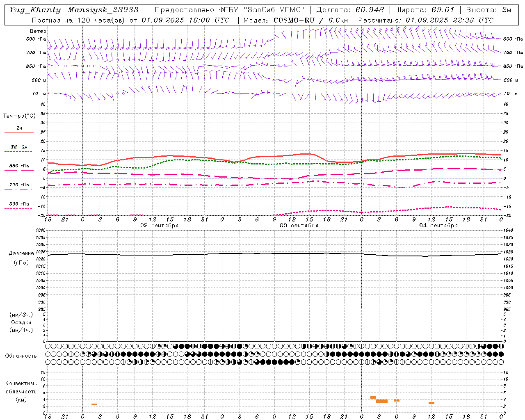Click the (мм/3ч.) units label
Image resolution: width=525 pixels, height=420 pixels.
click(21, 315)
